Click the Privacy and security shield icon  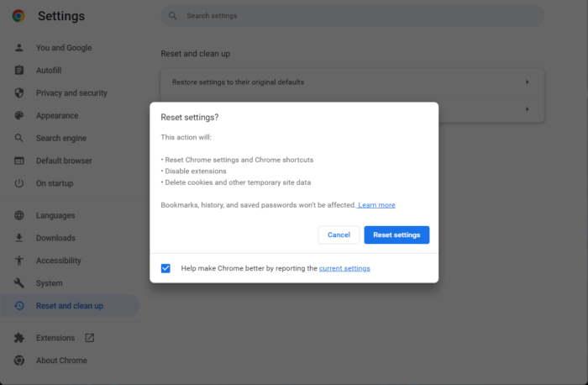tap(19, 93)
